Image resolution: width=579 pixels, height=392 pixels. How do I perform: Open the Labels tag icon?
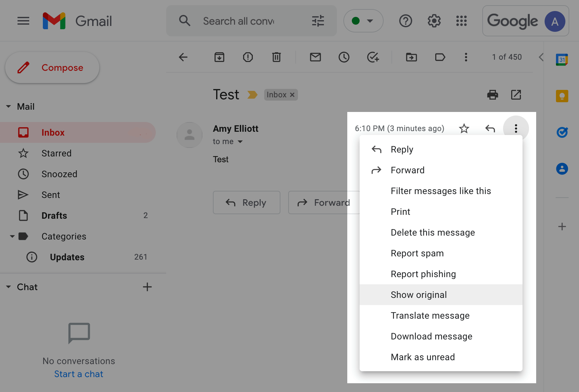pos(440,57)
